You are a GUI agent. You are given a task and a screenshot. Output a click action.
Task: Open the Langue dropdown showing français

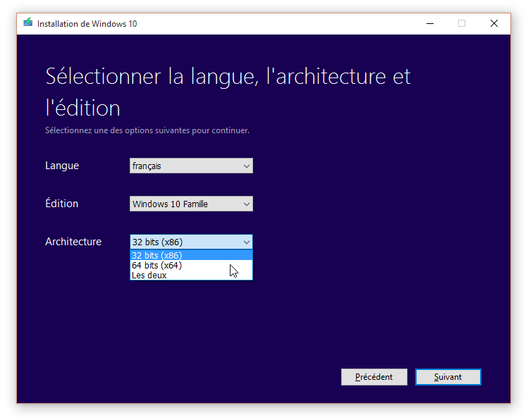coord(191,166)
